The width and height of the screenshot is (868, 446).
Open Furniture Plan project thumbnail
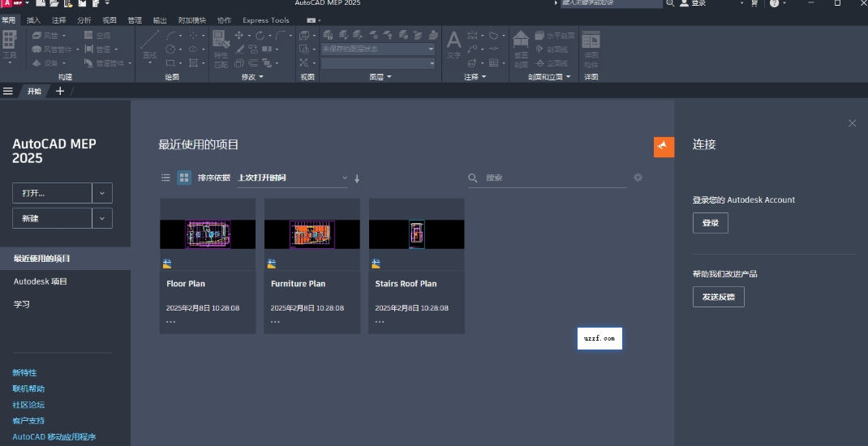click(x=312, y=234)
